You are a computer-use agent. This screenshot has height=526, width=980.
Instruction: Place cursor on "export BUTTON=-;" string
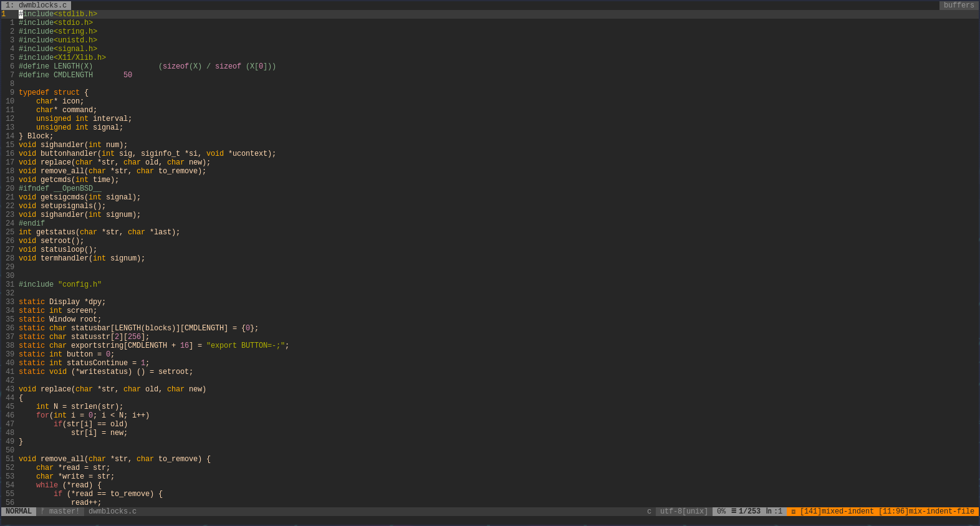point(246,345)
